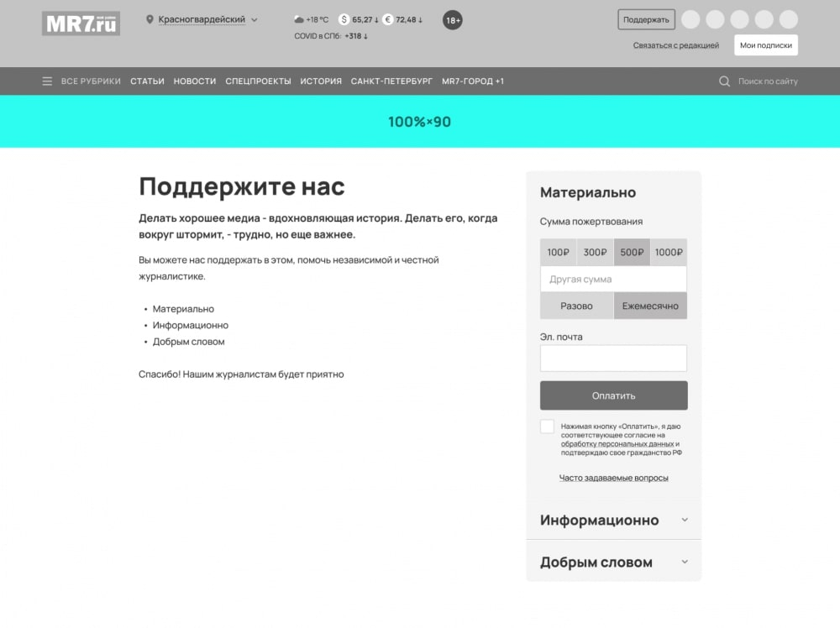Click the Материально panel heading
The image size is (840, 628).
[588, 192]
